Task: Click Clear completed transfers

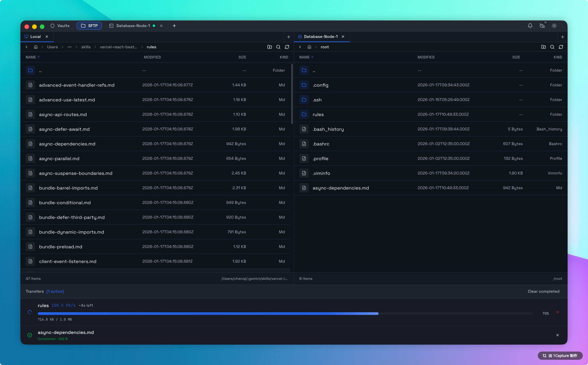Action: coord(544,291)
